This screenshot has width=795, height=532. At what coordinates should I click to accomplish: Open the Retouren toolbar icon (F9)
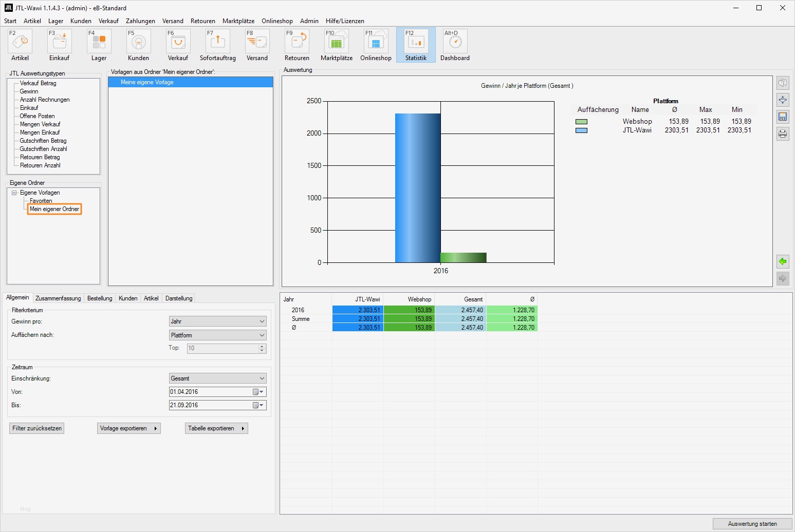tap(297, 41)
